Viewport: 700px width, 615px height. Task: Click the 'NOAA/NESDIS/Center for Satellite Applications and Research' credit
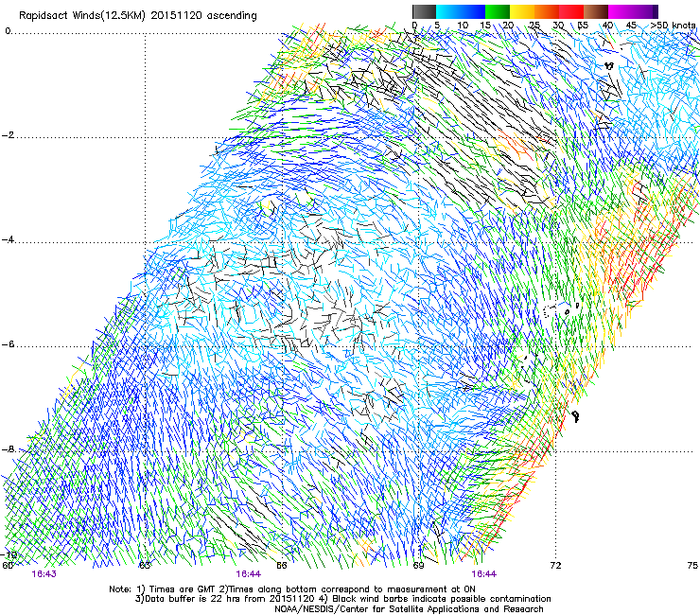[409, 609]
